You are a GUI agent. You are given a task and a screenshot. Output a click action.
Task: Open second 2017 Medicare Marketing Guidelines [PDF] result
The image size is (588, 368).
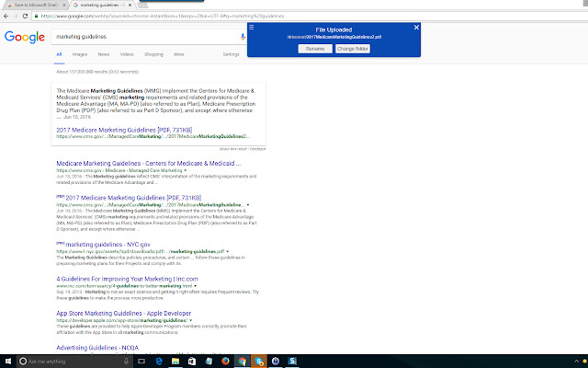click(133, 198)
